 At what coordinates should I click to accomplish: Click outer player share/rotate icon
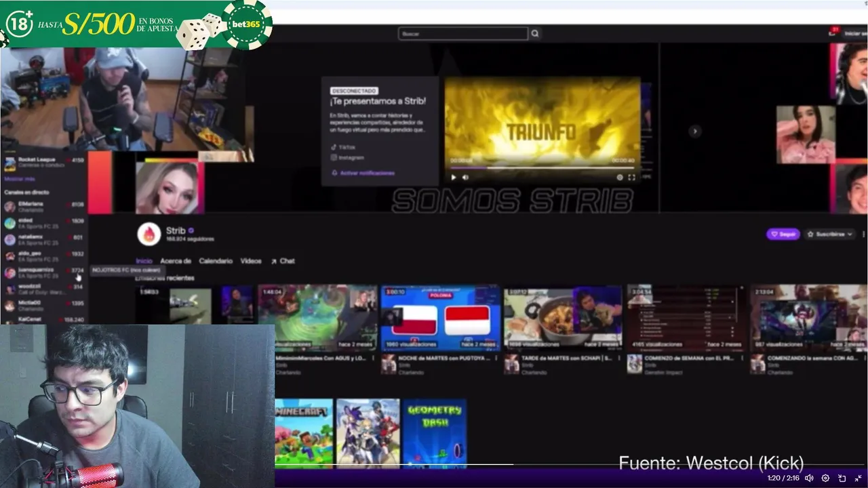click(x=842, y=478)
